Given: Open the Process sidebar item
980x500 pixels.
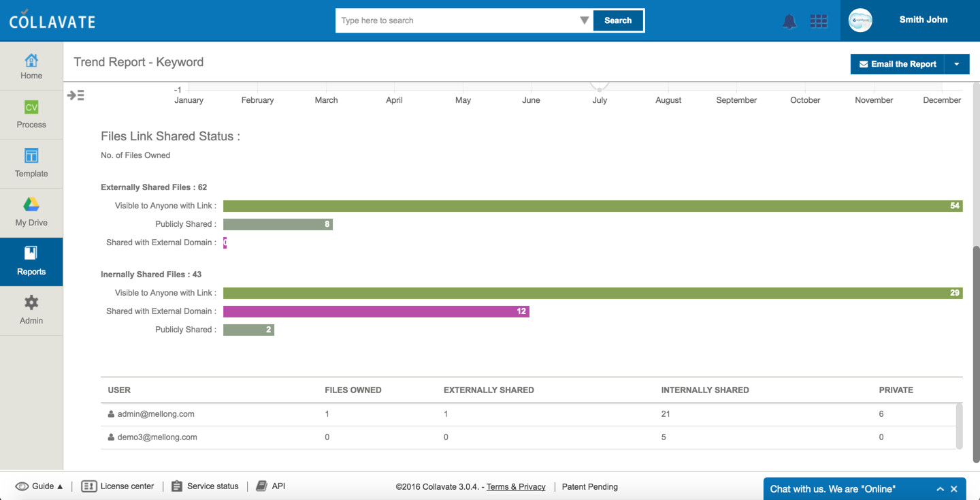Looking at the screenshot, I should 31,114.
